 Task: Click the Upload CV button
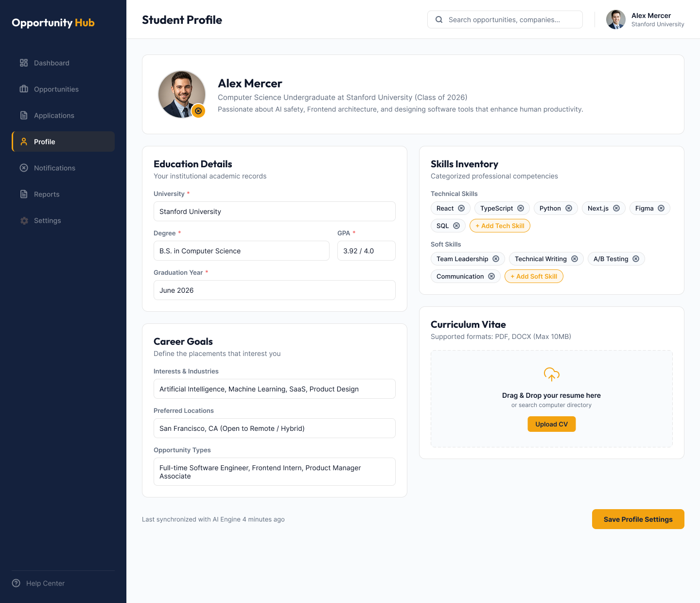coord(552,424)
